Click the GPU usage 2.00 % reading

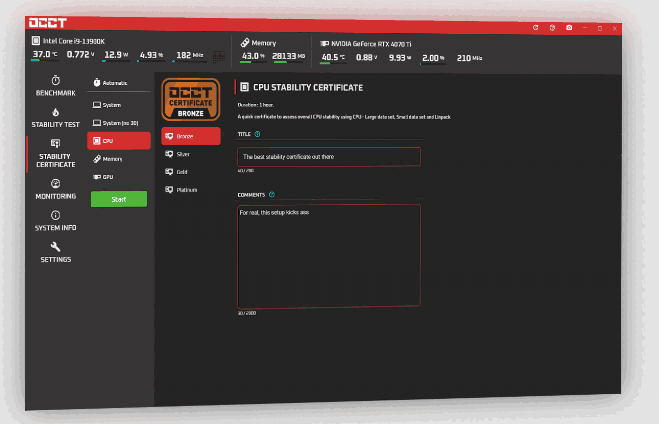433,58
